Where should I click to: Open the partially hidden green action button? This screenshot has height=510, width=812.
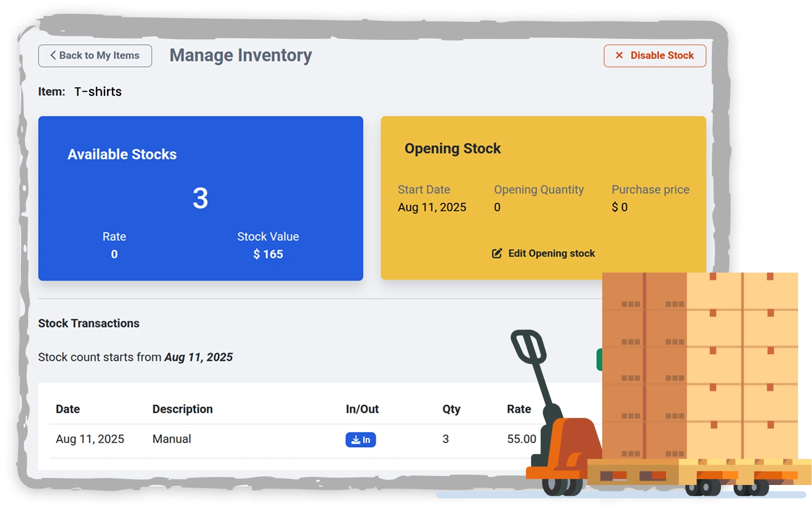[599, 359]
